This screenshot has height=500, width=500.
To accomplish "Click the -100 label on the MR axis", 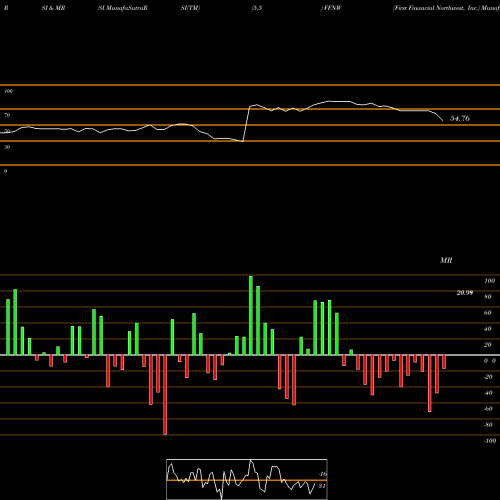I will click(x=490, y=441).
